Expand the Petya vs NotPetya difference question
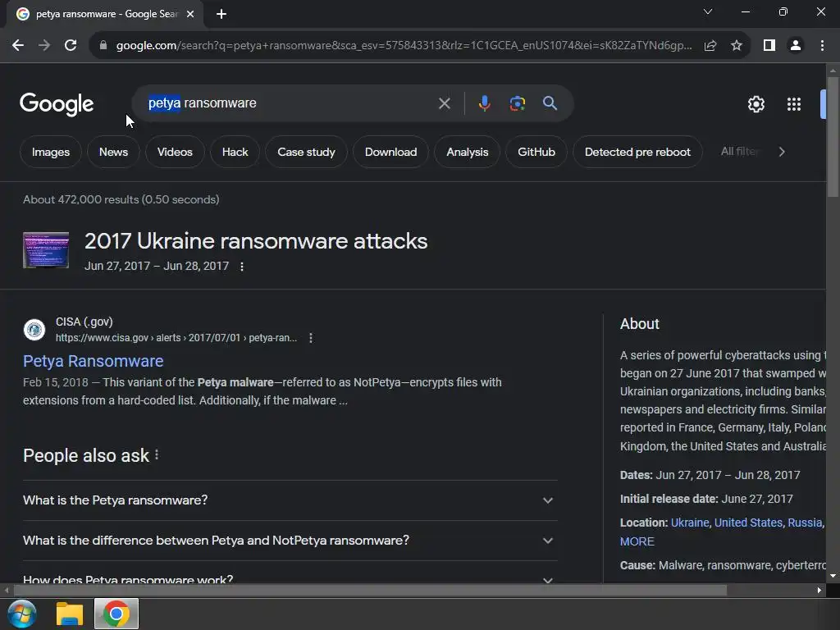This screenshot has width=840, height=630. coord(290,541)
